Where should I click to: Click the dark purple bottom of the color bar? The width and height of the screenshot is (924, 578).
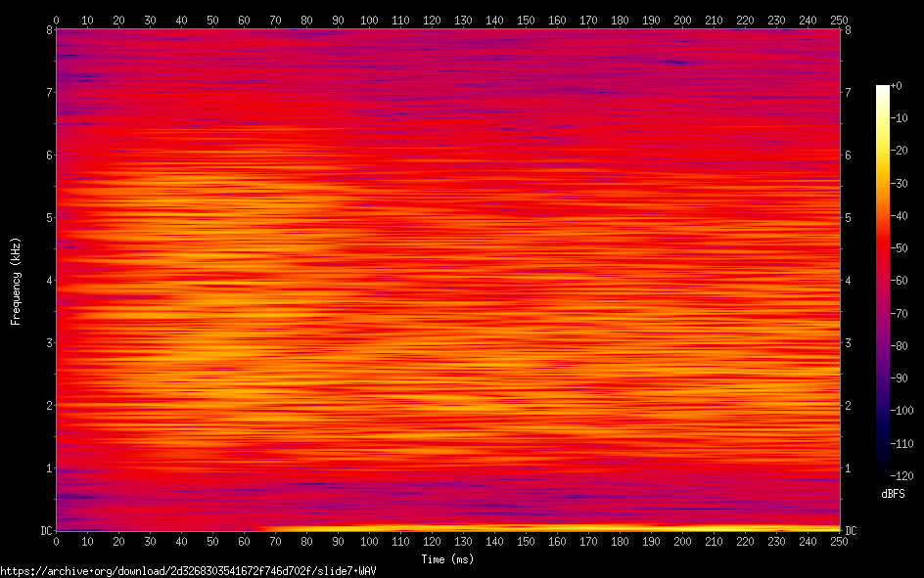coord(883,471)
